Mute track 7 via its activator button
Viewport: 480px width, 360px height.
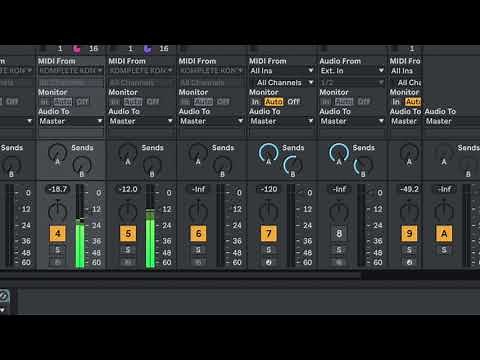click(x=269, y=233)
